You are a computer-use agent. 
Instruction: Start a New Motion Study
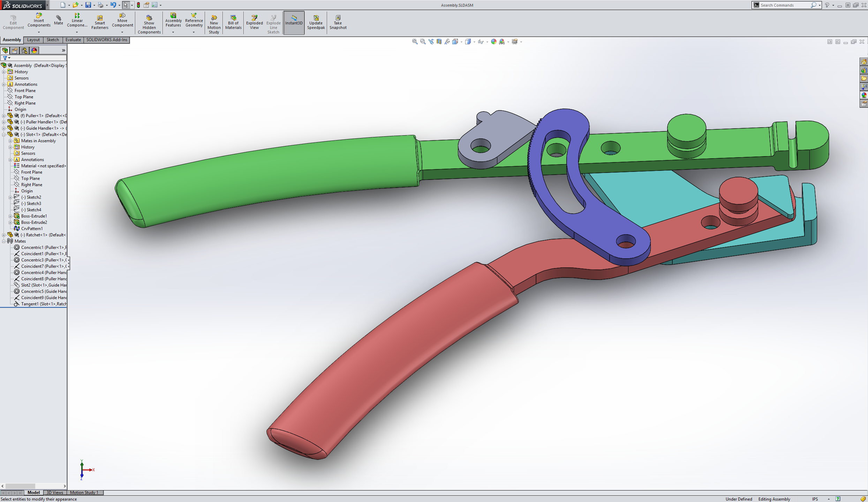(214, 24)
